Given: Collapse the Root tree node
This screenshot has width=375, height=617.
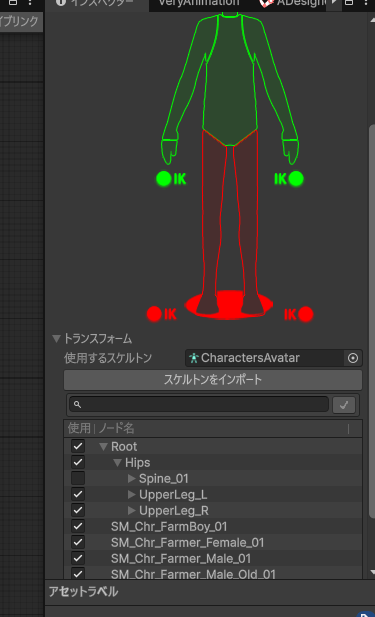Looking at the screenshot, I should coord(103,447).
